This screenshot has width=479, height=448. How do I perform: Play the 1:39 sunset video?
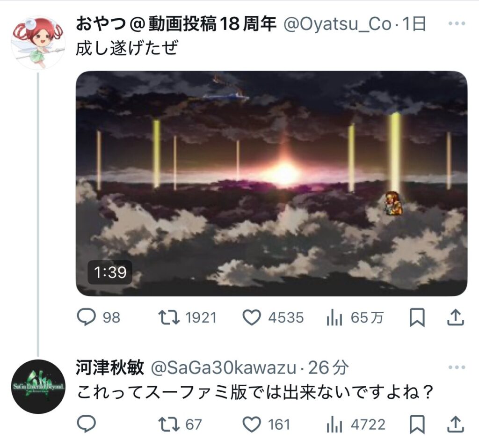272,184
